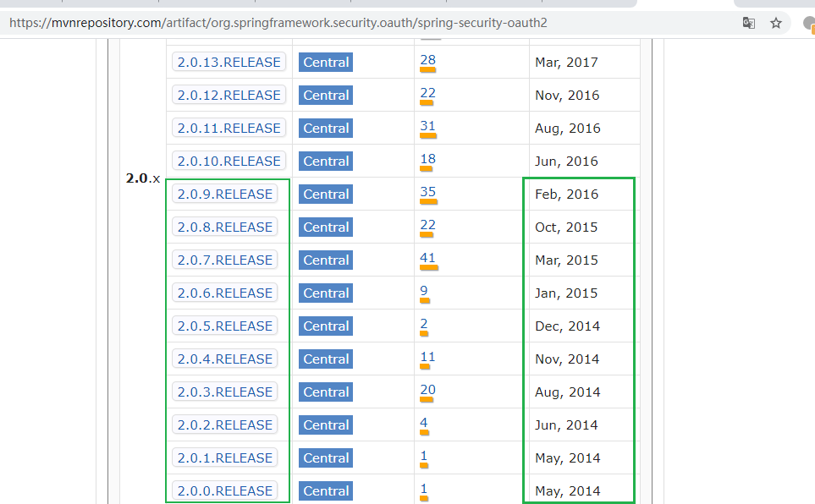Open usages count 31 for 2.0.11.RELEASE
This screenshot has height=504, width=815.
pos(427,126)
